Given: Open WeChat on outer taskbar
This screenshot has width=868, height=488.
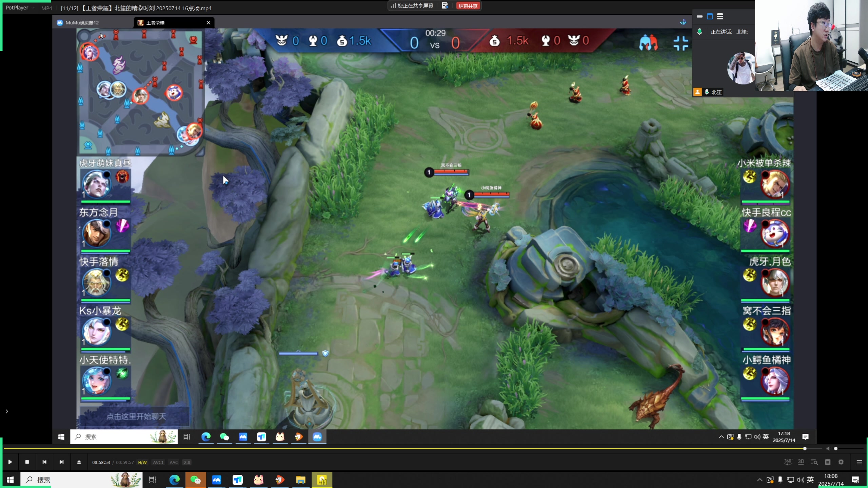Looking at the screenshot, I should pos(196,480).
